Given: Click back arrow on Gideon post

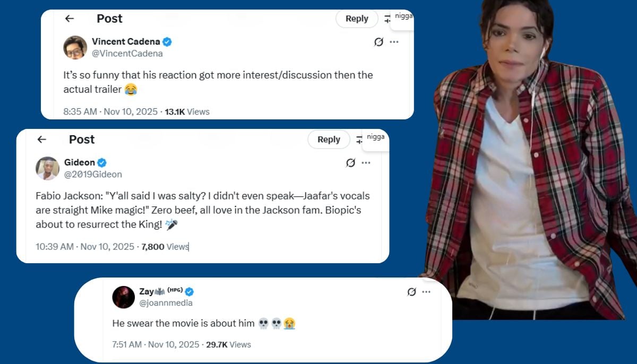Looking at the screenshot, I should (41, 140).
